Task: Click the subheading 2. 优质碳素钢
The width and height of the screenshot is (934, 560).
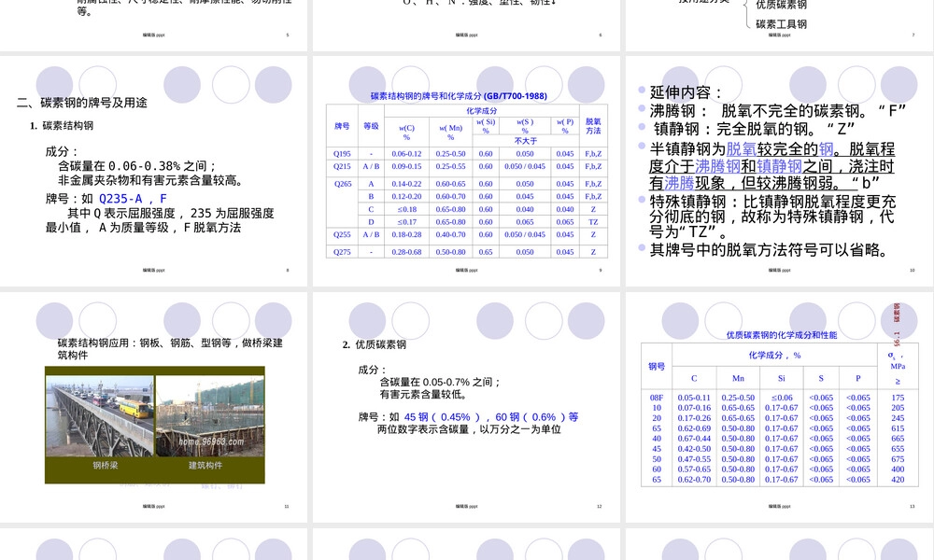Action: pos(375,344)
